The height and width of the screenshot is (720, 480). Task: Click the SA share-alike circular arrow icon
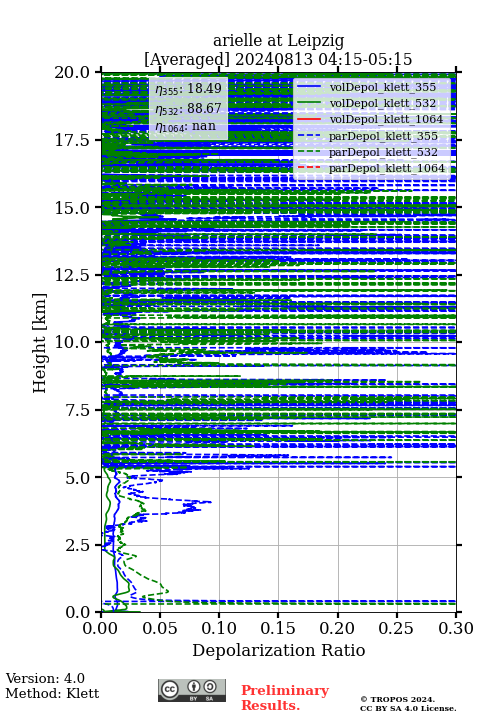(210, 687)
